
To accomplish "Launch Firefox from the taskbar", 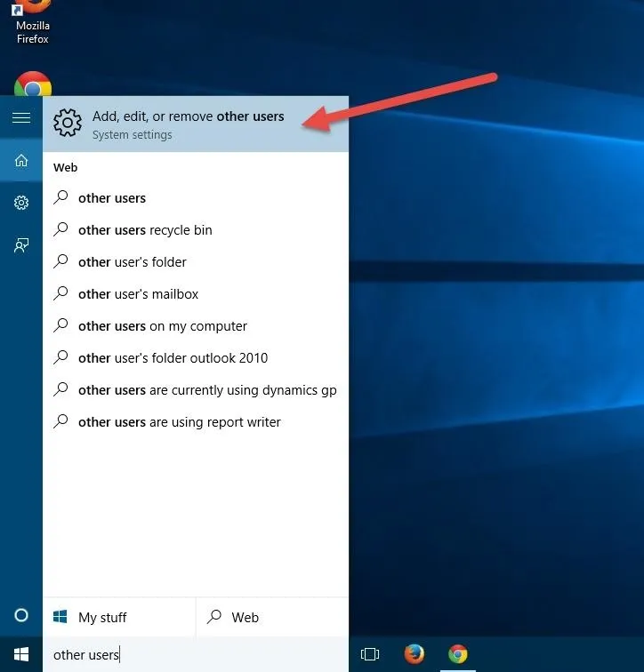I will (x=415, y=654).
